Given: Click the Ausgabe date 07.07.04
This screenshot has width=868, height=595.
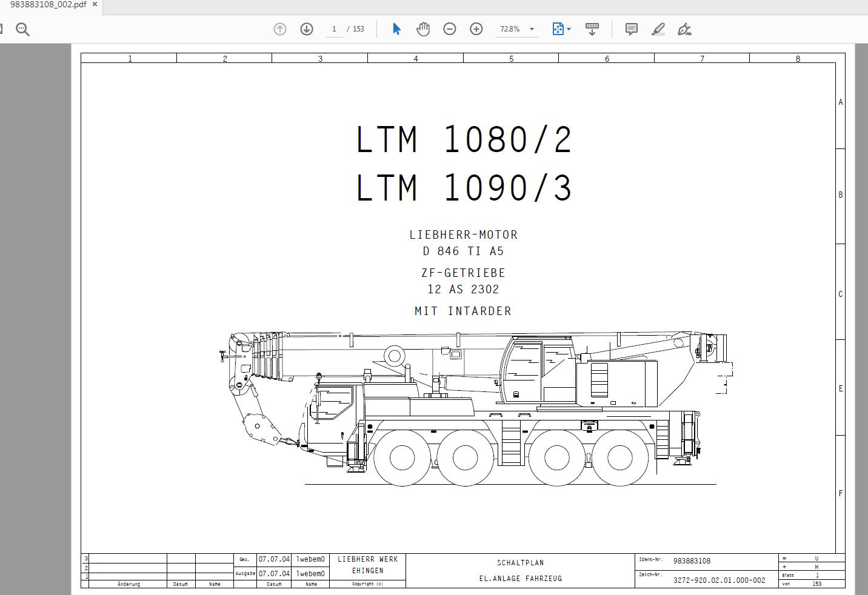Looking at the screenshot, I should click(275, 573).
